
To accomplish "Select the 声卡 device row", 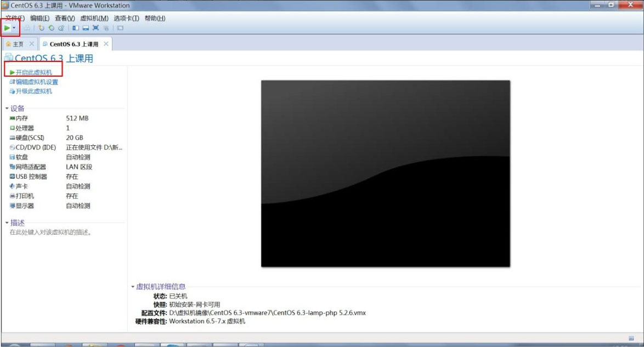I will [66, 186].
